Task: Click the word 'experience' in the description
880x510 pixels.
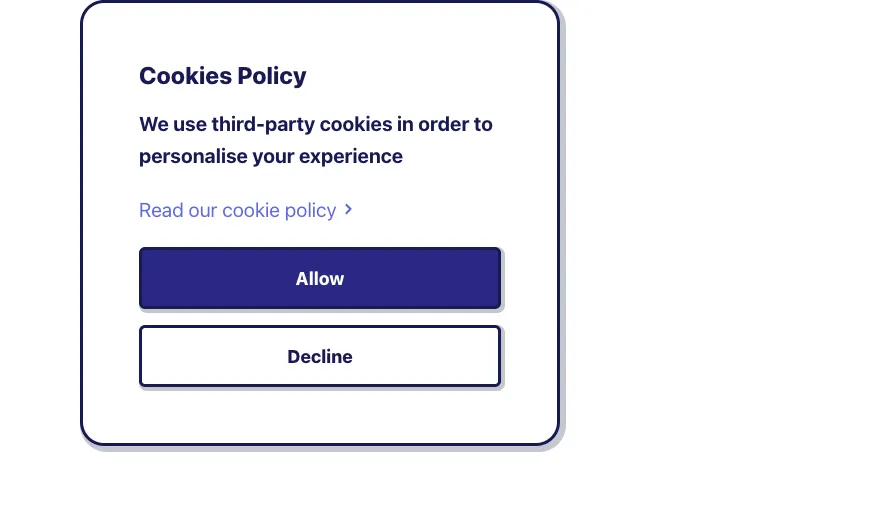Action: pos(354,156)
